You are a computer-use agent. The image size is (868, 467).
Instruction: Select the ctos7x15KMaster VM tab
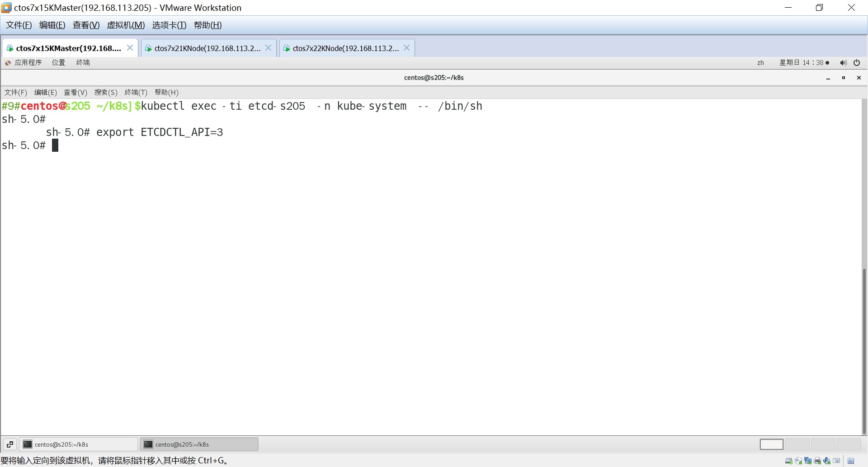tap(70, 48)
